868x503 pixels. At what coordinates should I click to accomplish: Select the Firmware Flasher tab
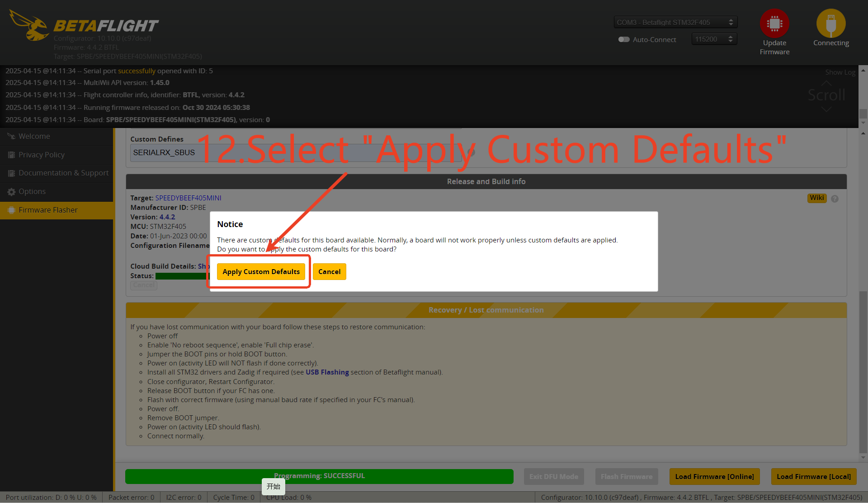[x=57, y=210]
